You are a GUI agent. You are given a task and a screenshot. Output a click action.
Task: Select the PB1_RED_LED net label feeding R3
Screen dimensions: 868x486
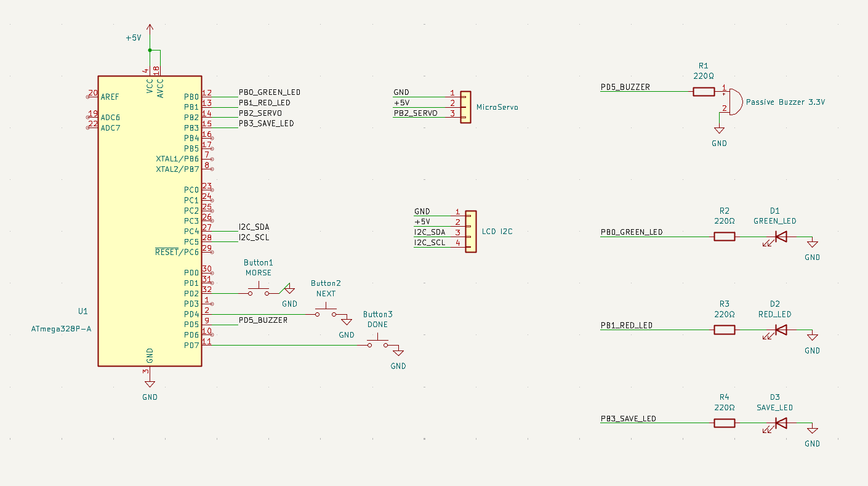tap(626, 325)
